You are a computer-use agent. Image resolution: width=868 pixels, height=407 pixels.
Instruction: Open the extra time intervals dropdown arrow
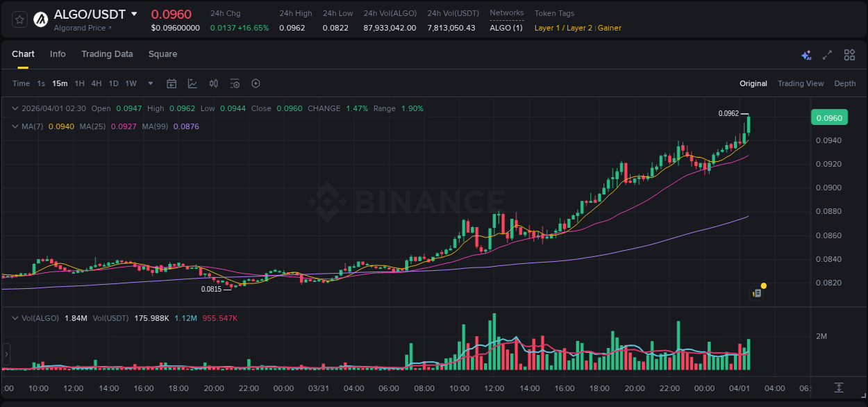149,83
